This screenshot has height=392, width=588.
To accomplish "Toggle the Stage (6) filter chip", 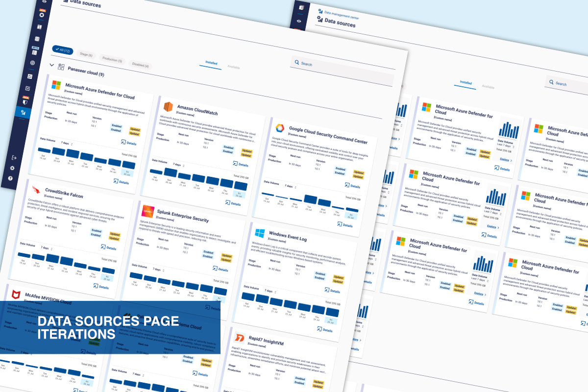I will (x=86, y=54).
